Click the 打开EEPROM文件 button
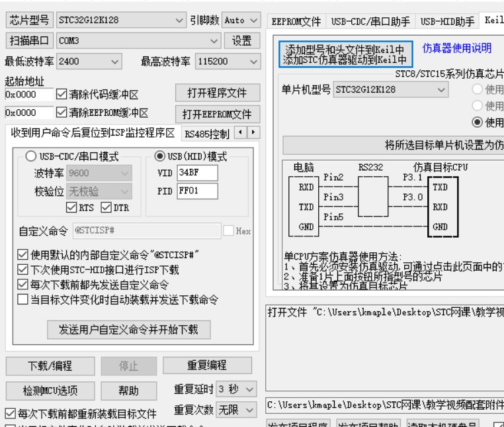The height and width of the screenshot is (427, 504). click(218, 114)
